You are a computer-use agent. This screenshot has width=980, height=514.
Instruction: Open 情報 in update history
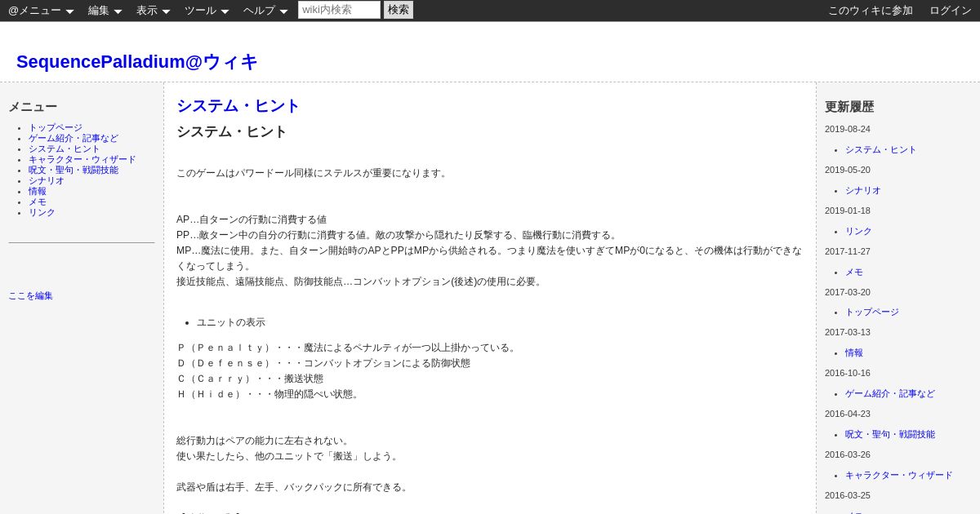[854, 353]
